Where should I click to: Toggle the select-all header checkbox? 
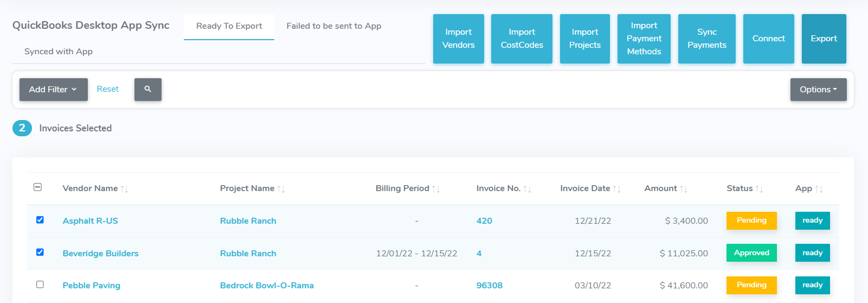(x=38, y=187)
